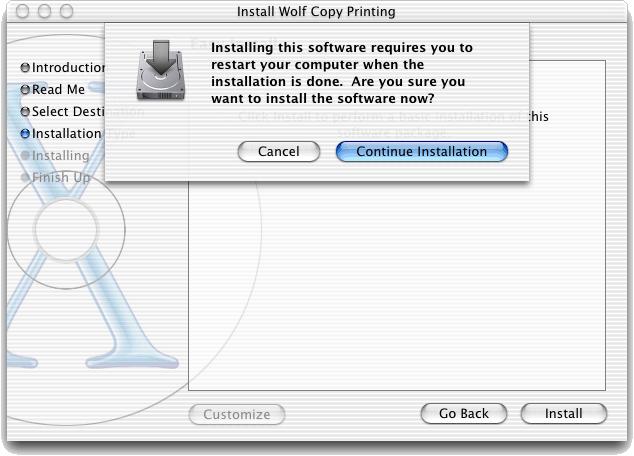The width and height of the screenshot is (634, 456).
Task: Click the restart warning message text
Action: point(342,73)
